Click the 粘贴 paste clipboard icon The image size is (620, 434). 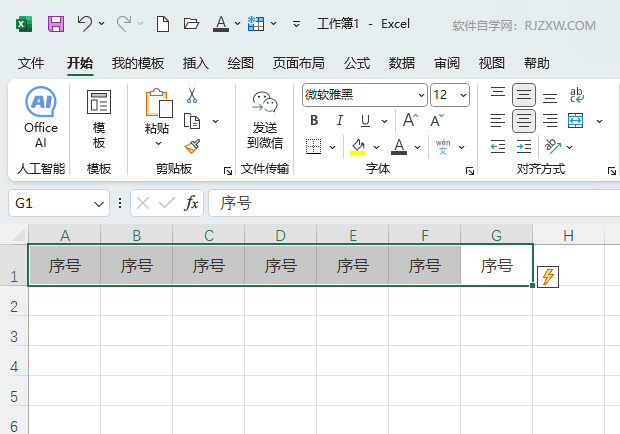tap(159, 103)
